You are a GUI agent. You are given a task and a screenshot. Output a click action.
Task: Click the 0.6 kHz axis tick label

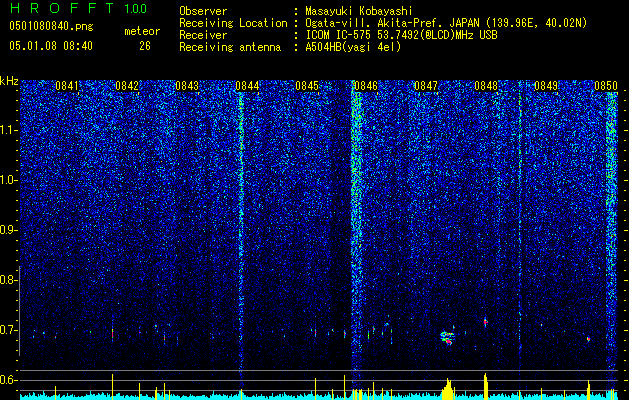(9, 380)
